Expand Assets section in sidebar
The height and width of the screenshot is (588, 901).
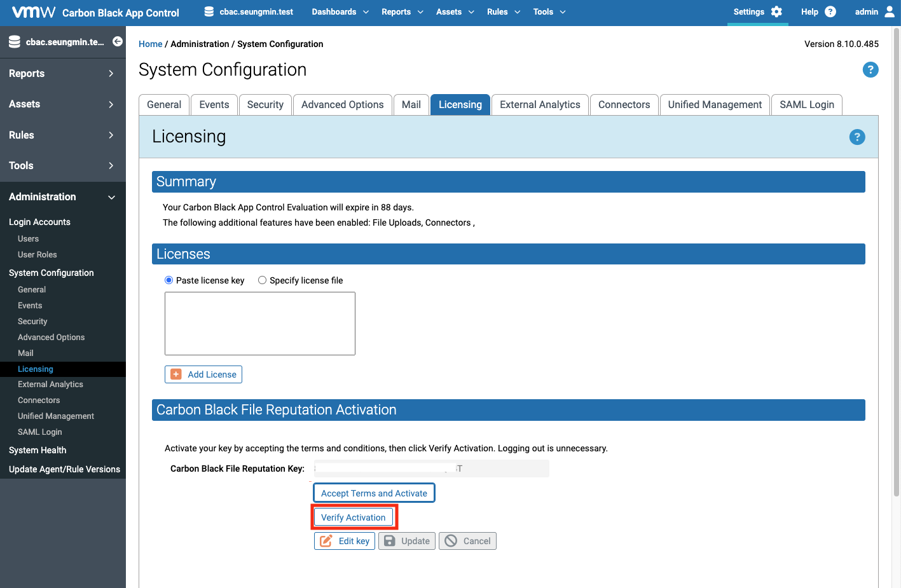coord(63,104)
